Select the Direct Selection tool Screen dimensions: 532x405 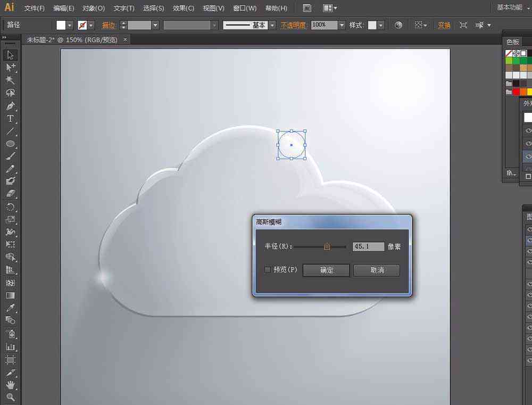[10, 68]
